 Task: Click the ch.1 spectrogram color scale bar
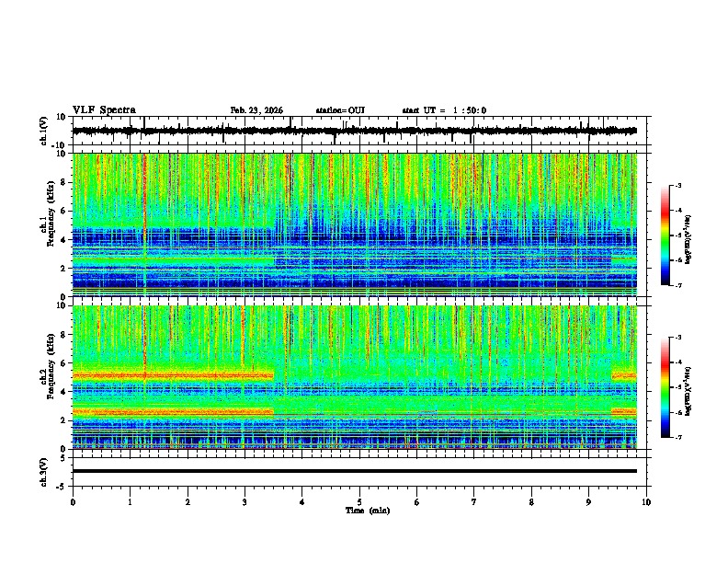pos(665,236)
